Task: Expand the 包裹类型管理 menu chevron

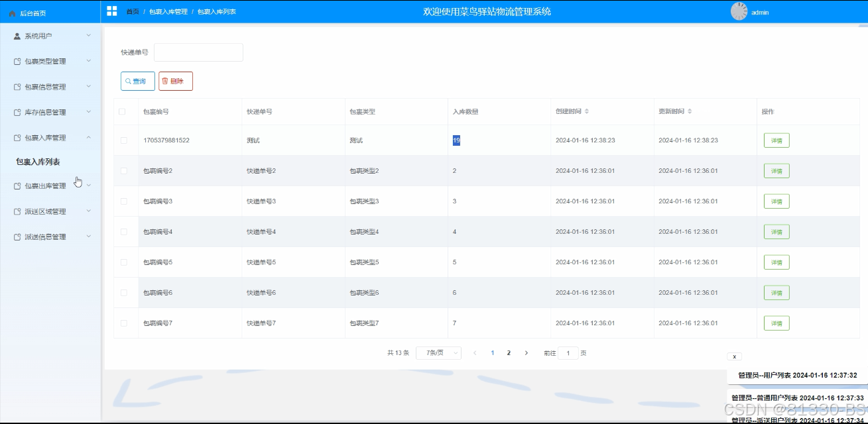Action: coord(88,61)
